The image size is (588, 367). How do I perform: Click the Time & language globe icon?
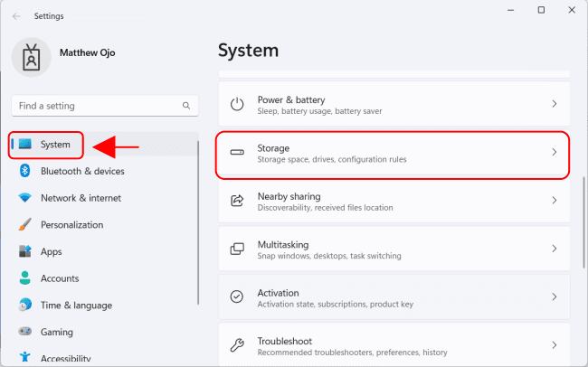pos(25,305)
